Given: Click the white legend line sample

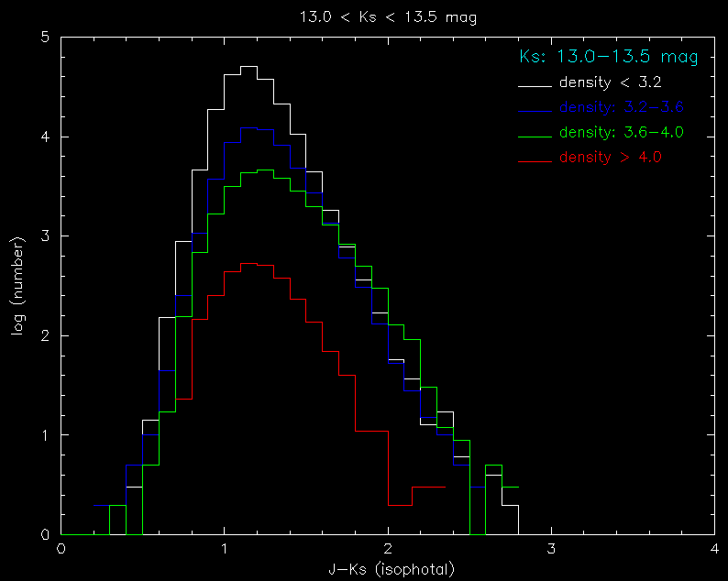Looking at the screenshot, I should click(535, 86).
